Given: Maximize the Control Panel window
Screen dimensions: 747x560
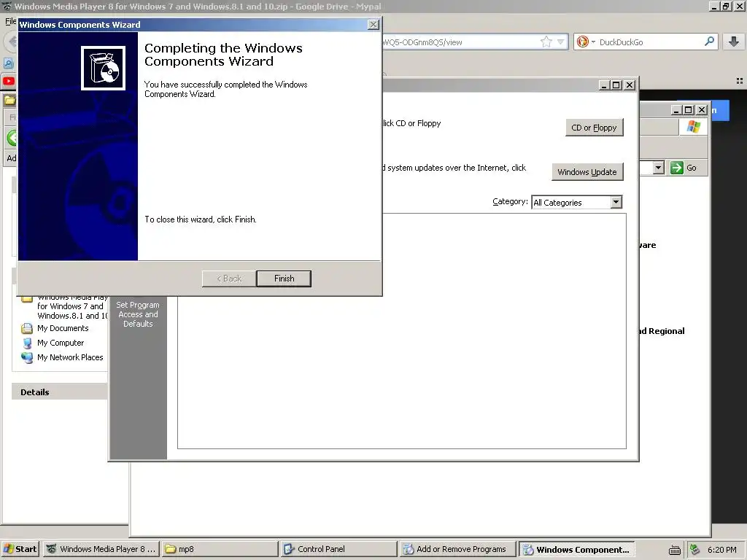Looking at the screenshot, I should 688,110.
